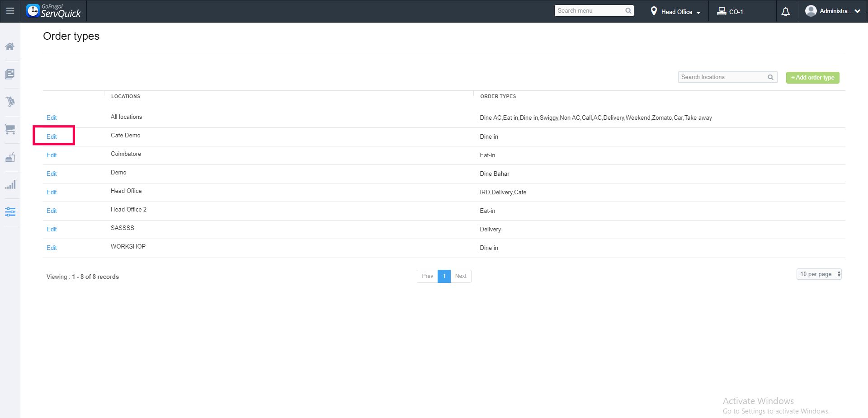Select the Cafe Demo location text

click(126, 136)
